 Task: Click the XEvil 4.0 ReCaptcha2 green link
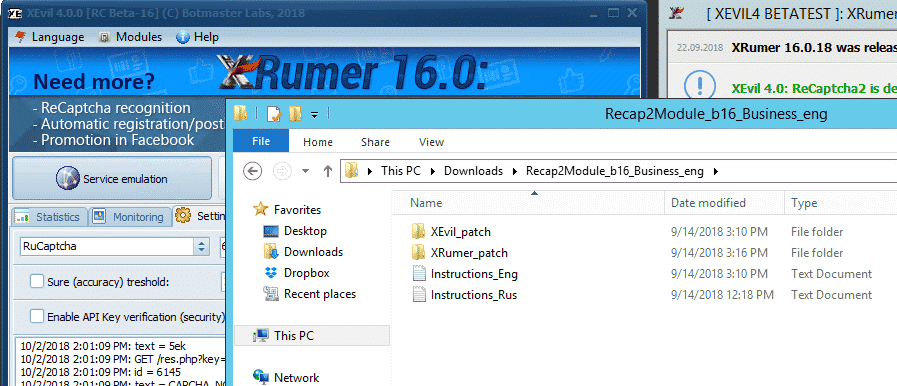tap(814, 89)
